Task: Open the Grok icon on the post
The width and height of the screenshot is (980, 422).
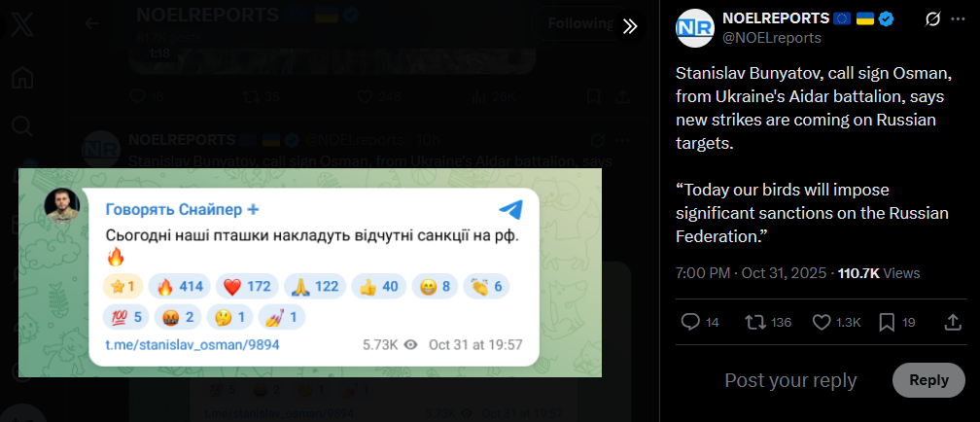Action: [x=932, y=19]
